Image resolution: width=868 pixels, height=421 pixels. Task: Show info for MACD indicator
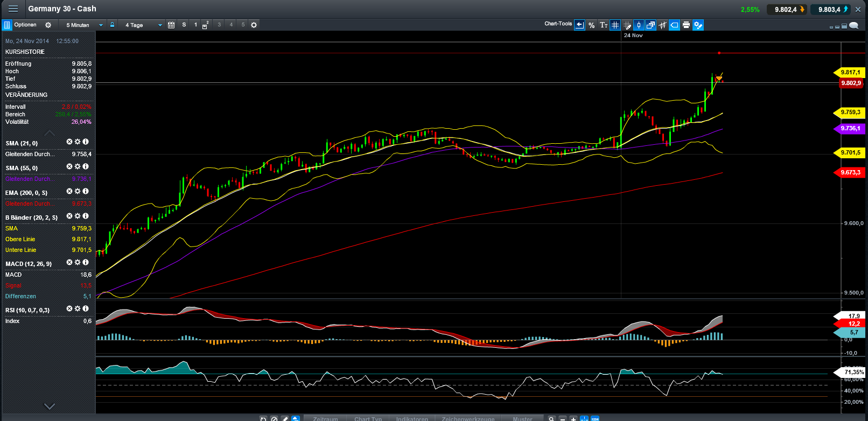click(x=86, y=262)
